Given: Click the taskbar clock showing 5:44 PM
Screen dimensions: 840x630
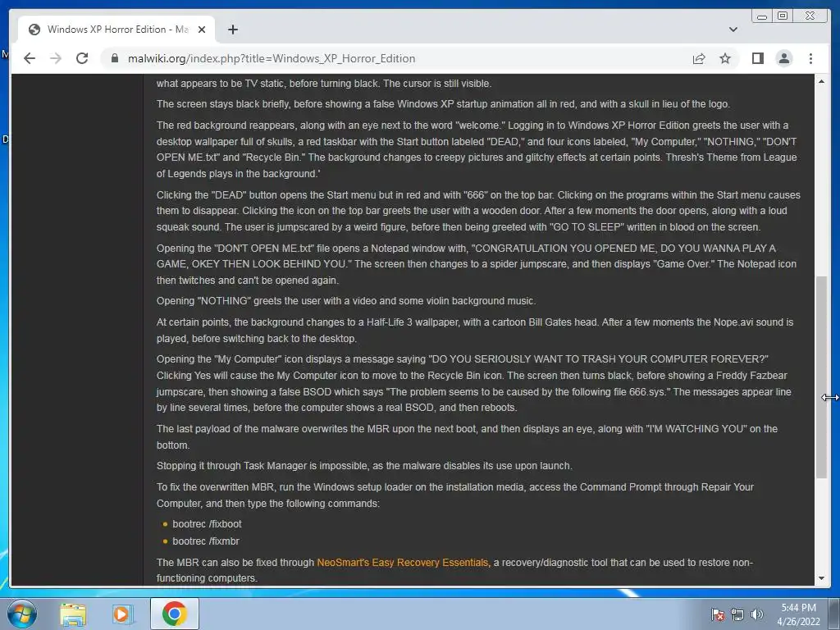Looking at the screenshot, I should [x=798, y=614].
